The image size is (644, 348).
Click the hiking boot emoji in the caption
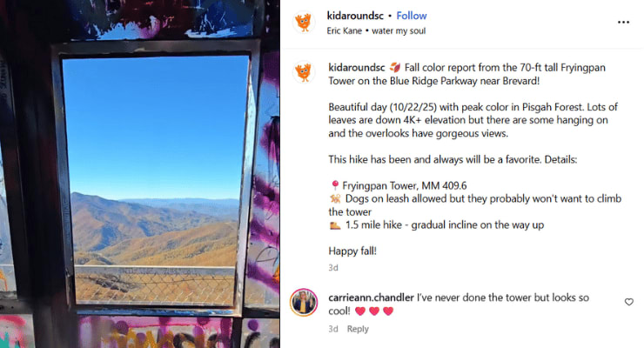point(335,224)
